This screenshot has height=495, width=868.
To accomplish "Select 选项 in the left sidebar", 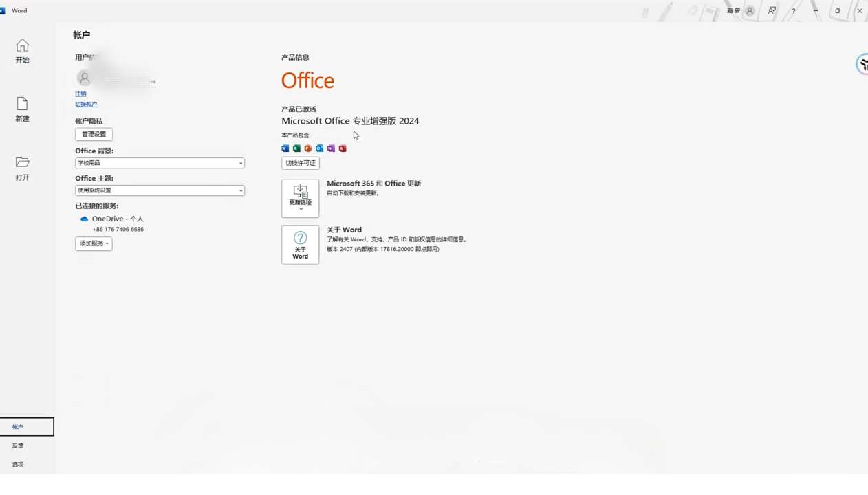I will click(x=18, y=464).
